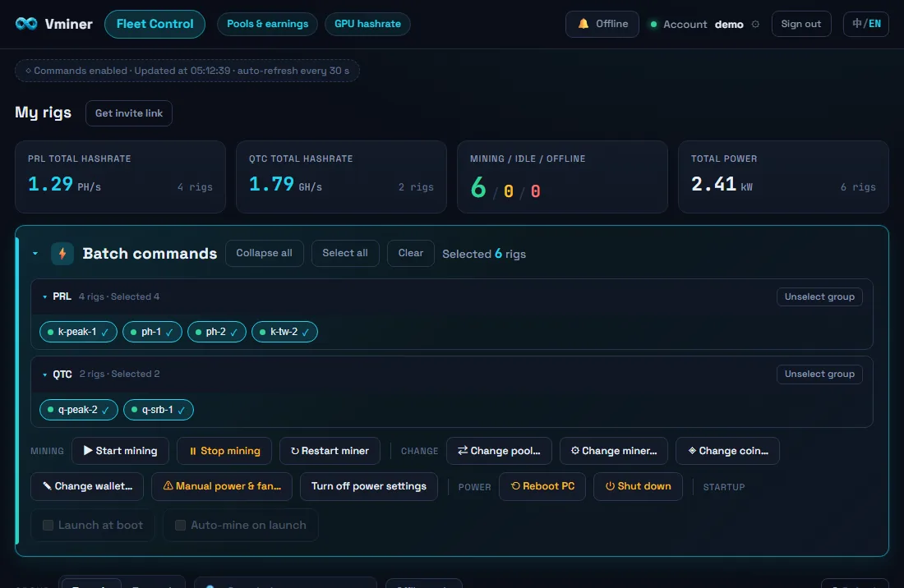Image resolution: width=904 pixels, height=588 pixels.
Task: Click '4 rigs · Selected 4' text
Action: 119,296
